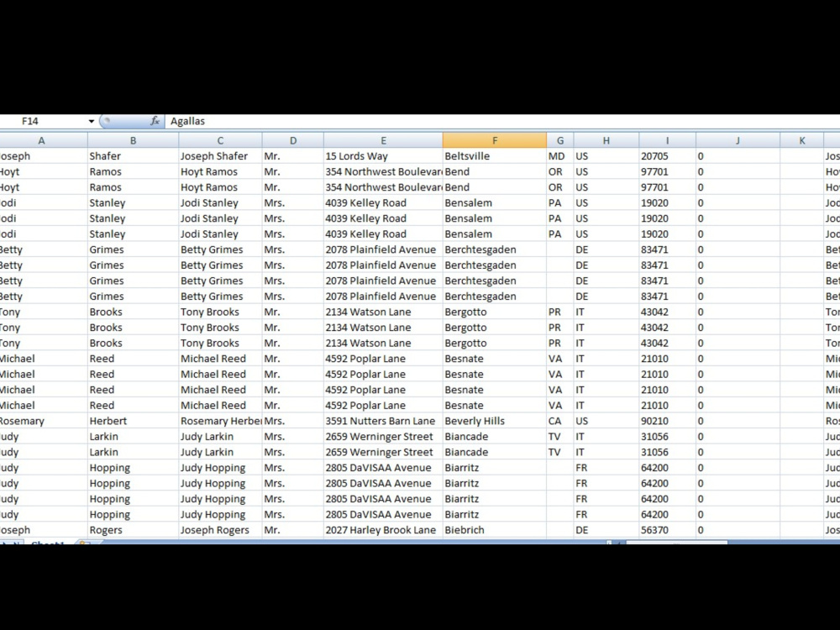Select the truncated cell Rosemary Herber
Image resolution: width=840 pixels, height=630 pixels.
point(220,421)
